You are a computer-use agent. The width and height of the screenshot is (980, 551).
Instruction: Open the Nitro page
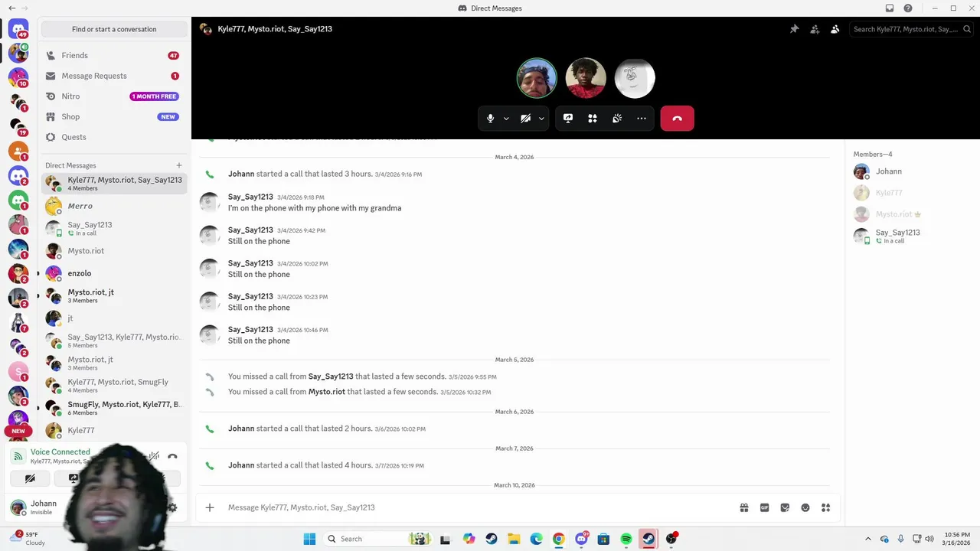114,96
